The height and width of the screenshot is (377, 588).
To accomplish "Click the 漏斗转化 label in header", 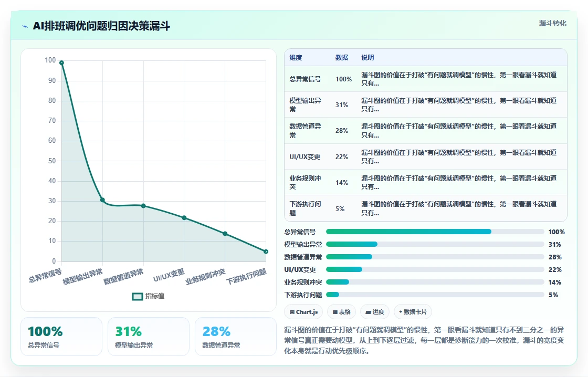I will 552,23.
